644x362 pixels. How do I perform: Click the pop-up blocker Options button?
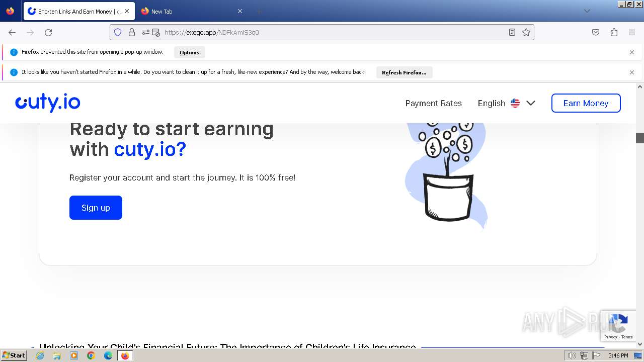(x=189, y=52)
